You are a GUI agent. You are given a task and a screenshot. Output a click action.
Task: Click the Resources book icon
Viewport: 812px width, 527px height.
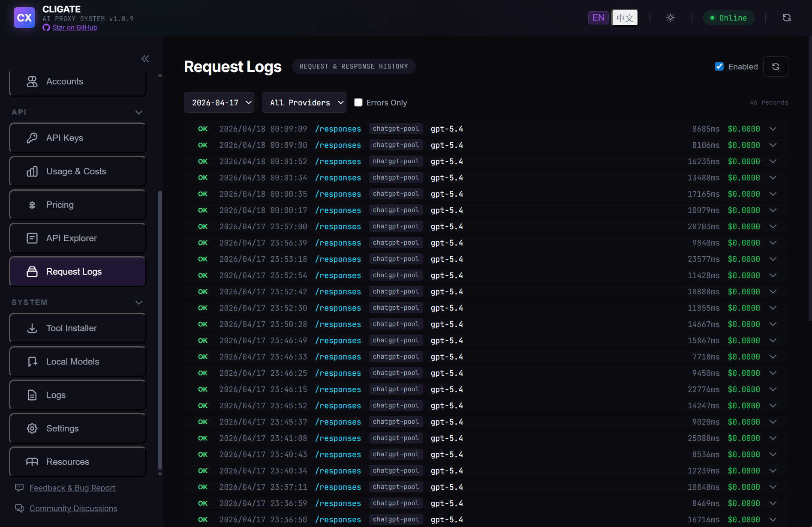click(32, 462)
